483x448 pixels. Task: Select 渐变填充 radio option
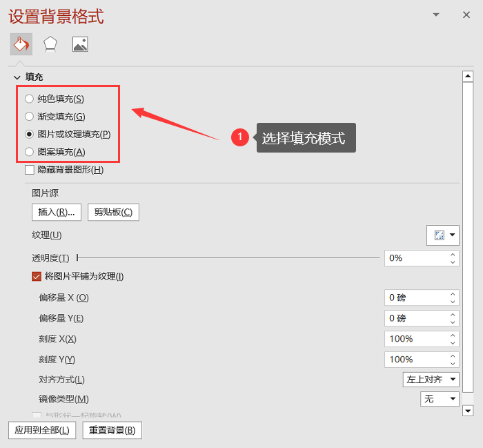29,117
